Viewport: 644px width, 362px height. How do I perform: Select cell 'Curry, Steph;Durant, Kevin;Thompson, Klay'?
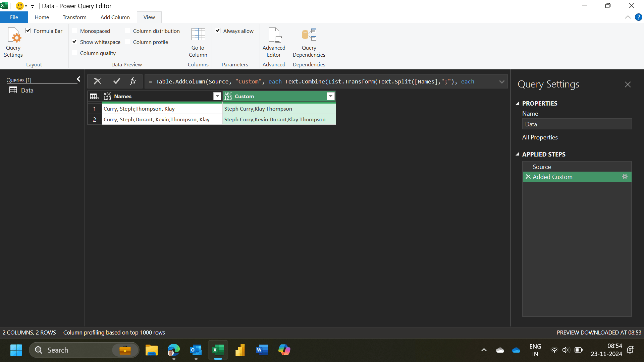coord(162,119)
